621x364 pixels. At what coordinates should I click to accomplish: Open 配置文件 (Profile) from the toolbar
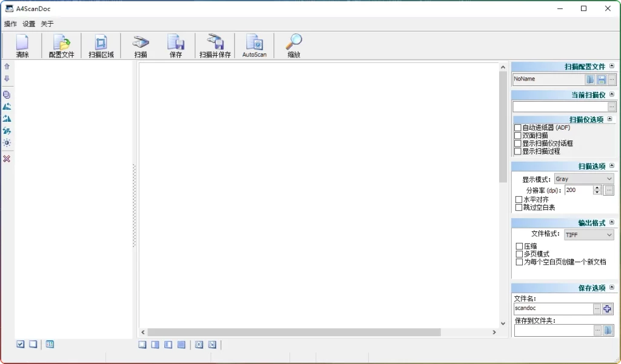click(x=61, y=46)
